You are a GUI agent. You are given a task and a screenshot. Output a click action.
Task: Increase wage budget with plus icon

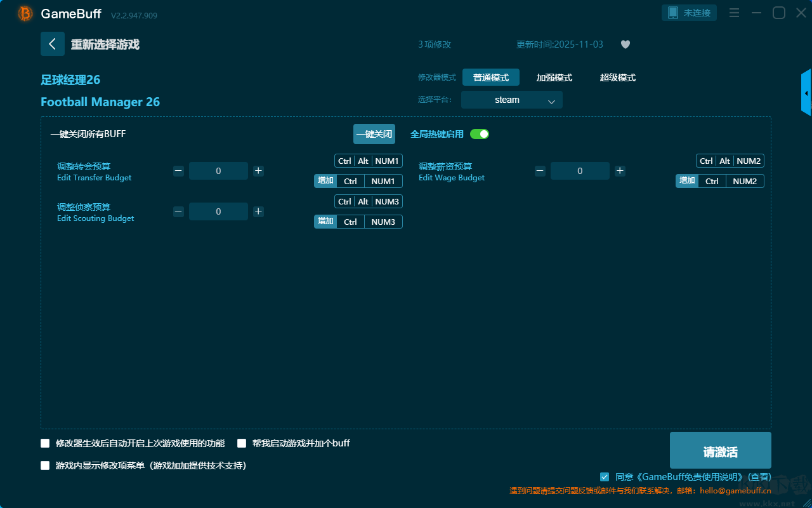tap(620, 171)
